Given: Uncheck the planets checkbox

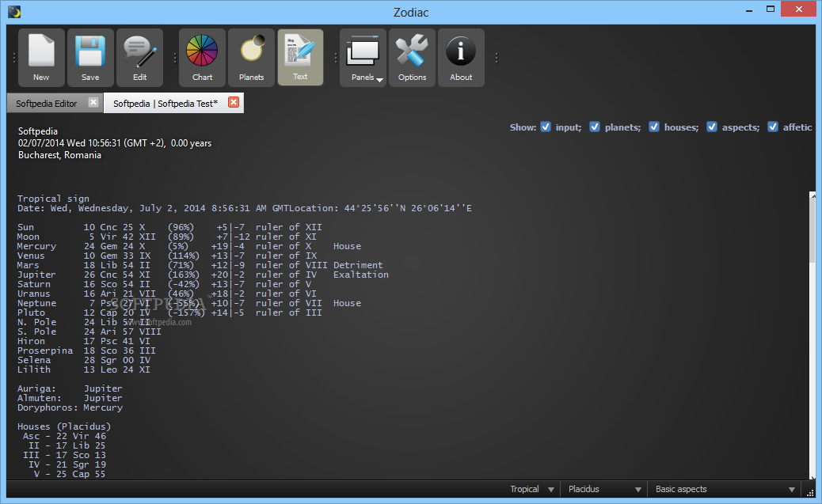Looking at the screenshot, I should tap(595, 127).
